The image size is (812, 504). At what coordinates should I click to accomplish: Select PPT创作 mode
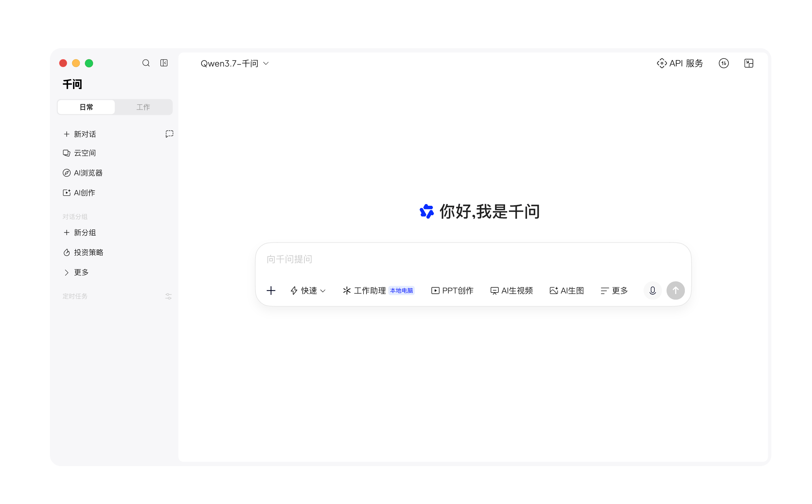(452, 291)
